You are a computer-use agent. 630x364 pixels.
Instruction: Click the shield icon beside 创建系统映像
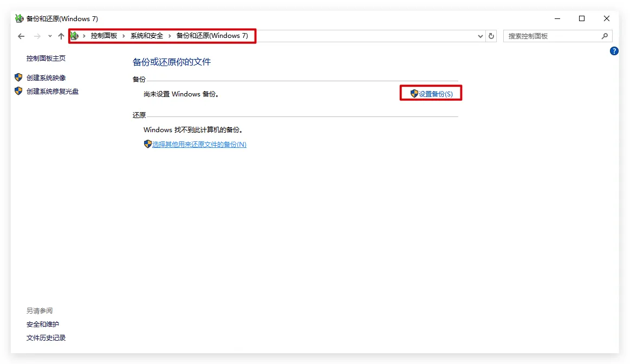[18, 77]
